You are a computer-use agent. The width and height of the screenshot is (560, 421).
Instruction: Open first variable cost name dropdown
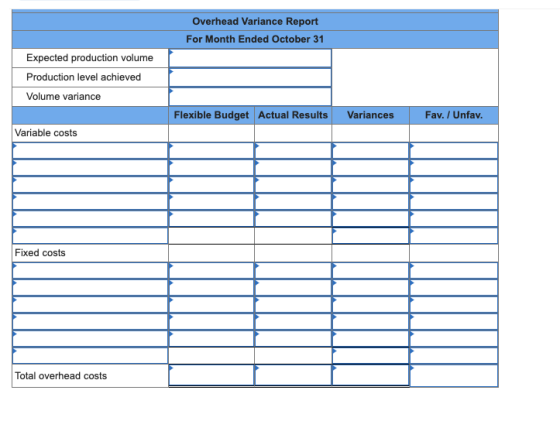(x=90, y=150)
